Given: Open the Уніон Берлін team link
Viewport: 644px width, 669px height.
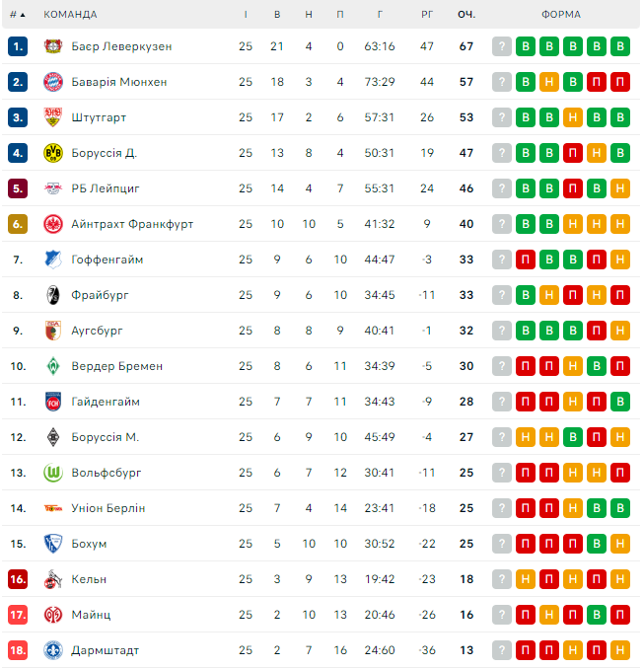Looking at the screenshot, I should (107, 508).
